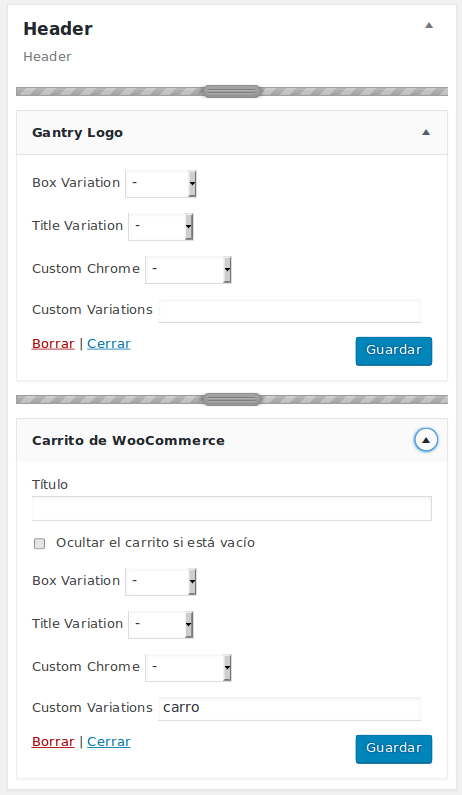Click the drag handle above Gantry Logo
462x795 pixels.
(x=232, y=91)
